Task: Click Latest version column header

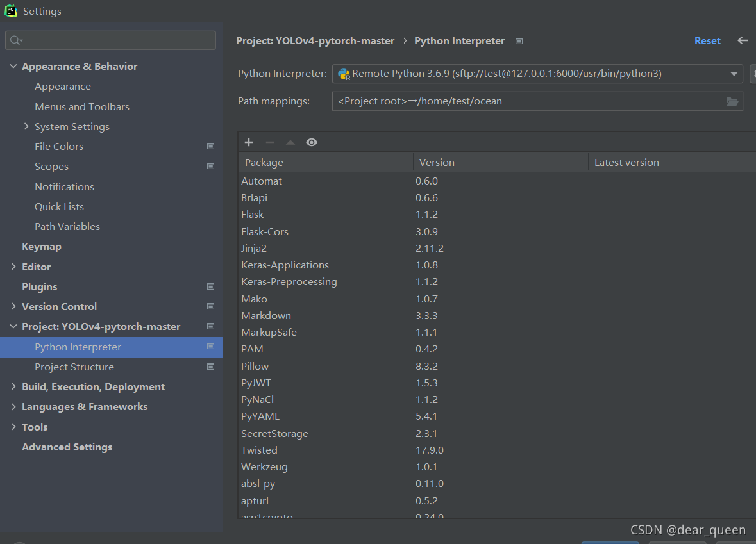Action: pyautogui.click(x=672, y=162)
